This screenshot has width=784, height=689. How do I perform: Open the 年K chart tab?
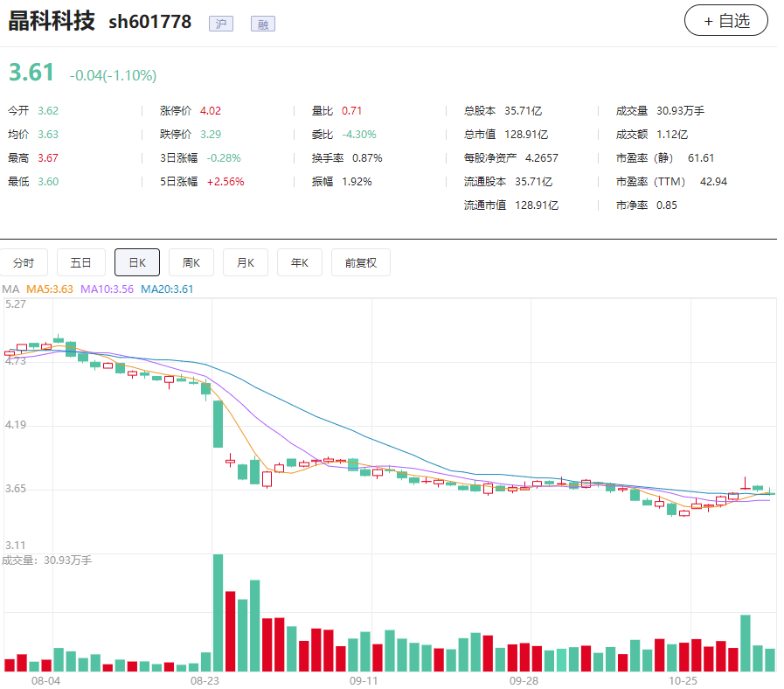pyautogui.click(x=300, y=262)
